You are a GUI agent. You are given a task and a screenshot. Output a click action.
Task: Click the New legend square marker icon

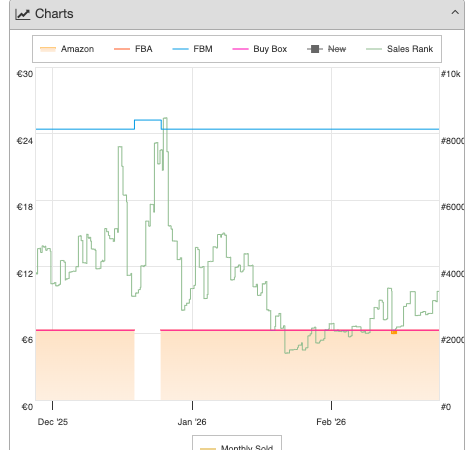[315, 49]
